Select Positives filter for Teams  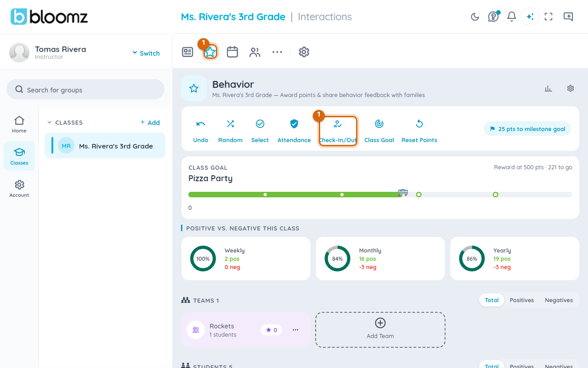pos(522,300)
